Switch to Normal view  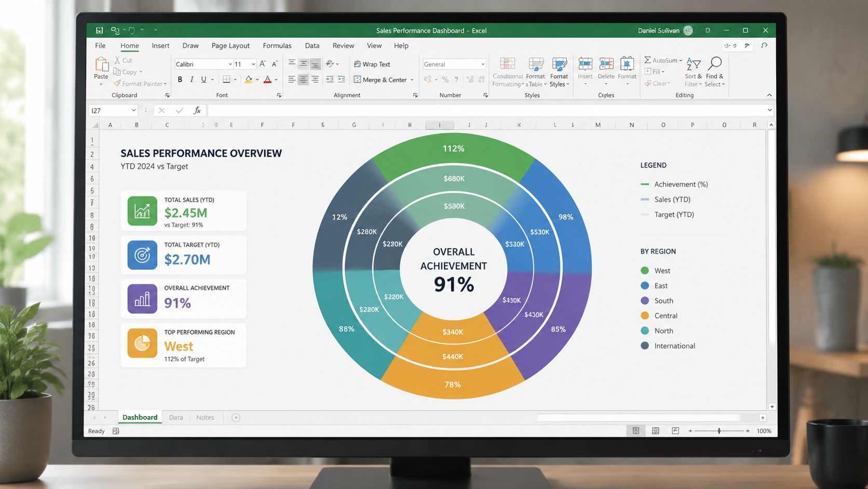click(x=636, y=431)
